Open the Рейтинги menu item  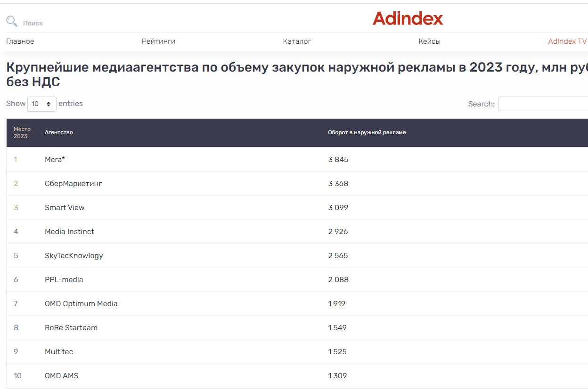(158, 41)
